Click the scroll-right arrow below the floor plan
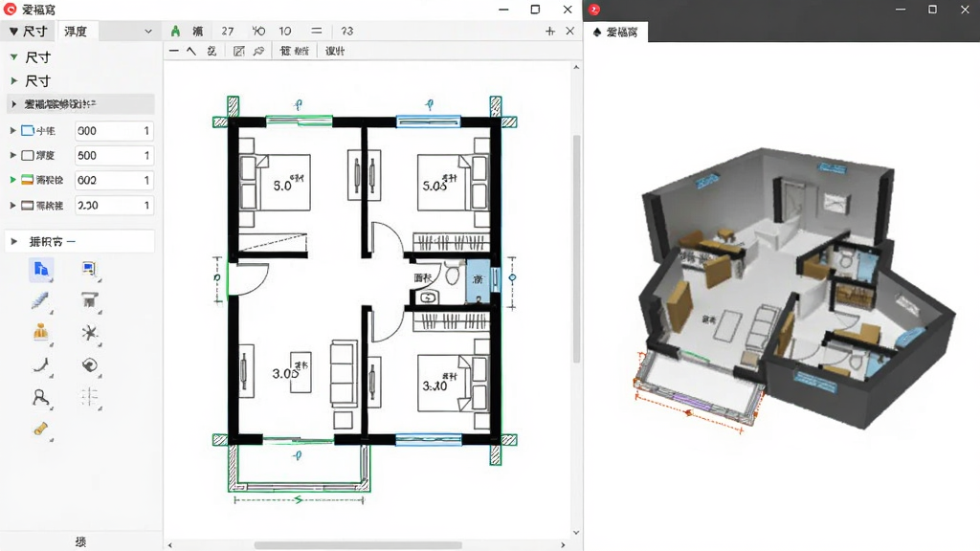 coord(563,544)
